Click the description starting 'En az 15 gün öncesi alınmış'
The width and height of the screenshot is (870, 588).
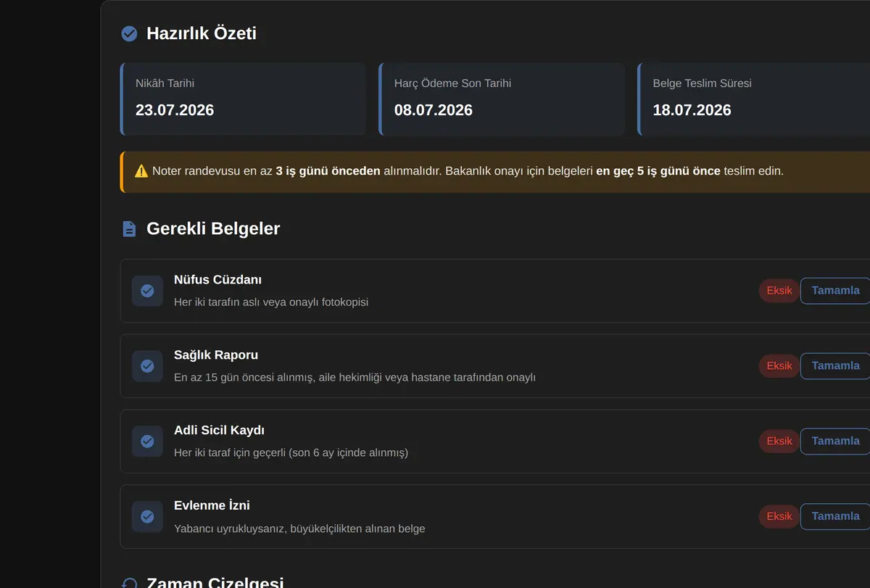click(355, 378)
